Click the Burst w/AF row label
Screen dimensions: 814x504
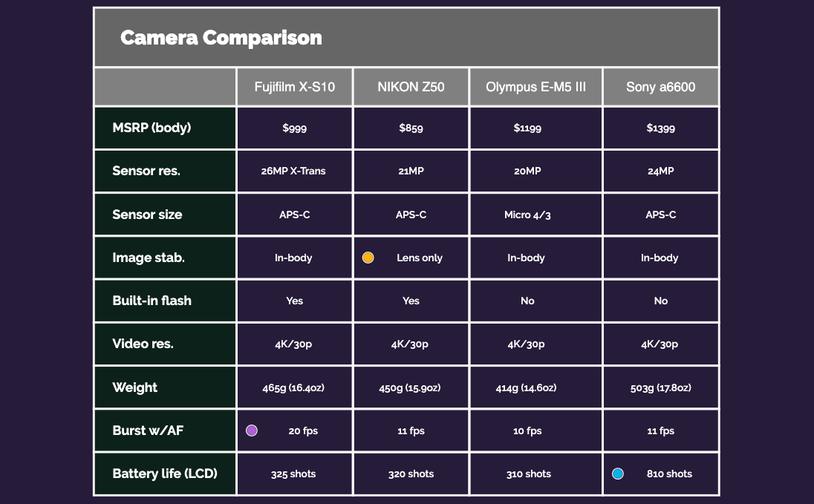tap(148, 431)
